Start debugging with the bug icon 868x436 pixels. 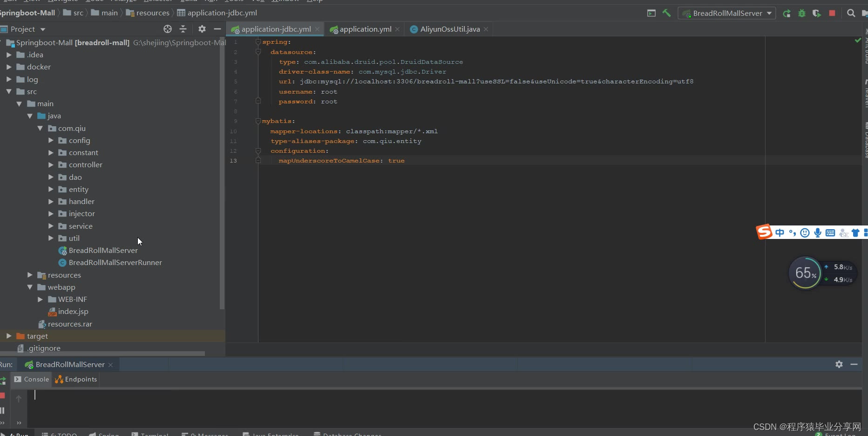coord(802,13)
